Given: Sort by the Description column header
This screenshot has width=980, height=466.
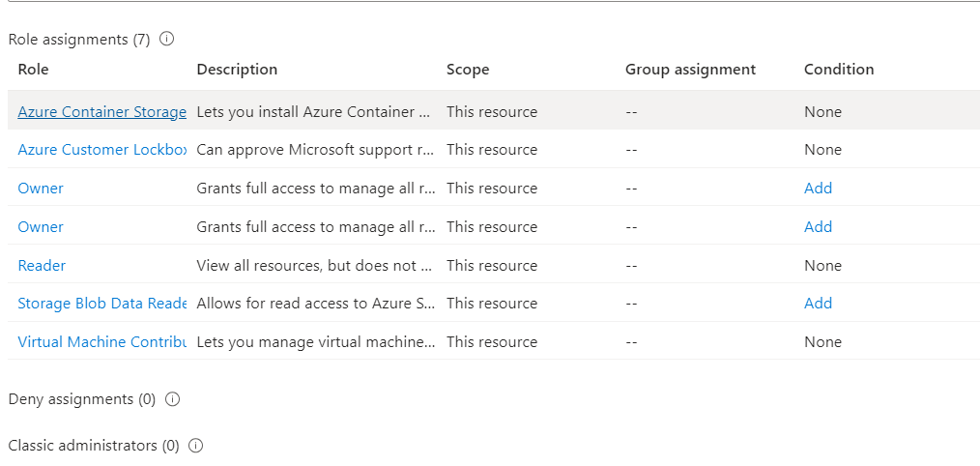Looking at the screenshot, I should coord(237,70).
